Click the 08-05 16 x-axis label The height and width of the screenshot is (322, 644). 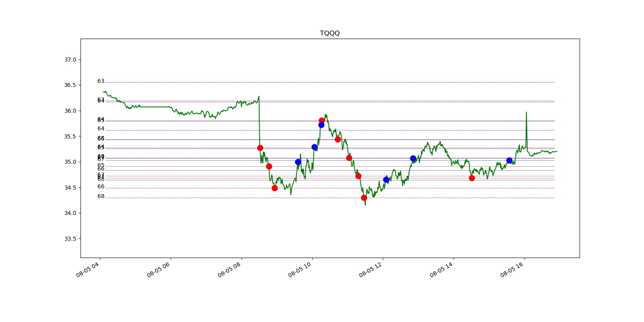click(x=512, y=269)
